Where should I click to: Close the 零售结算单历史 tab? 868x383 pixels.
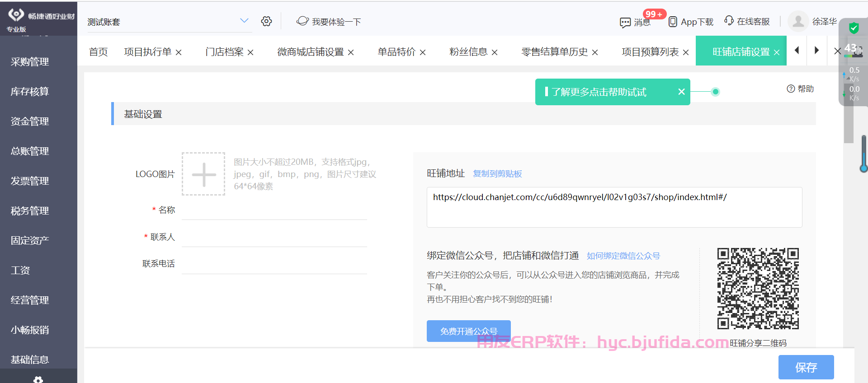(x=595, y=52)
